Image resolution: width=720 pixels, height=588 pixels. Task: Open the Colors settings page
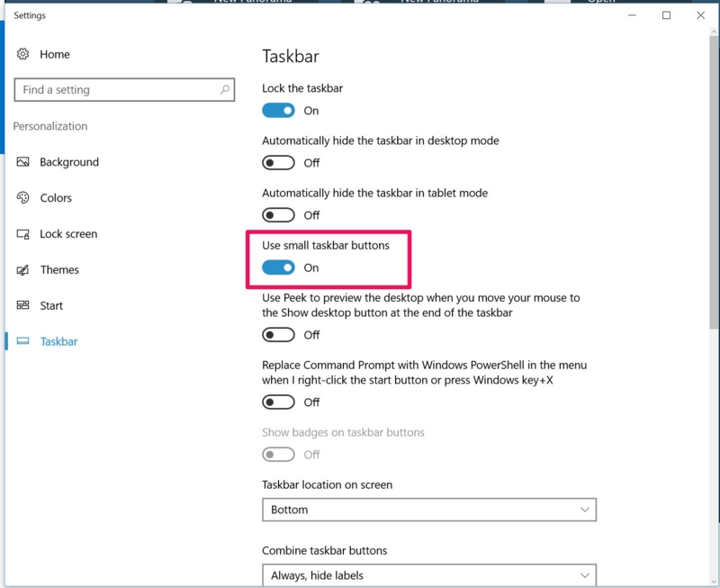coord(56,197)
